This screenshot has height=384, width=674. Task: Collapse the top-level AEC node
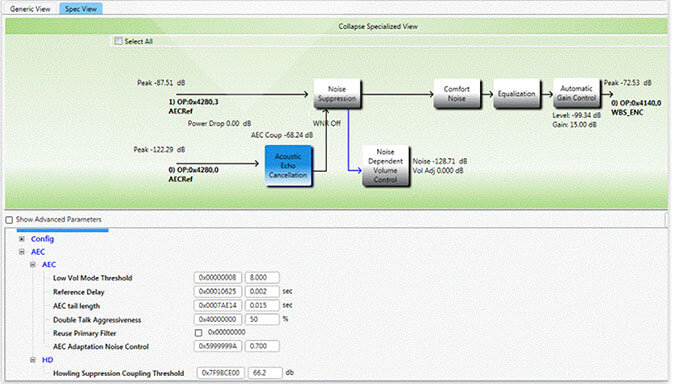pos(21,252)
